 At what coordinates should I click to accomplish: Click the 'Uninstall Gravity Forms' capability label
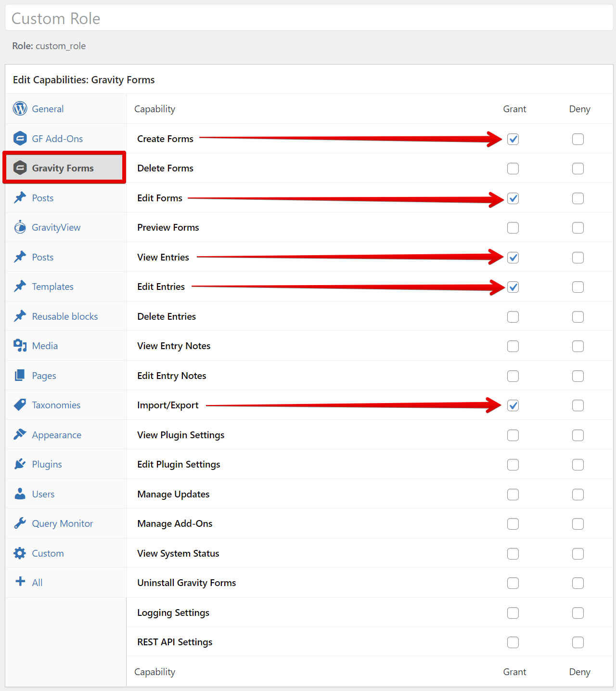coord(187,583)
